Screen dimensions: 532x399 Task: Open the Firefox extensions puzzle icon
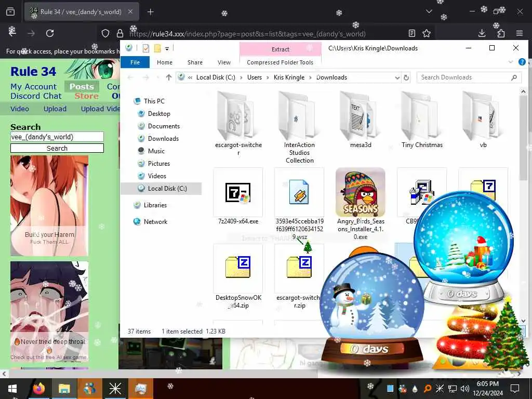(501, 33)
